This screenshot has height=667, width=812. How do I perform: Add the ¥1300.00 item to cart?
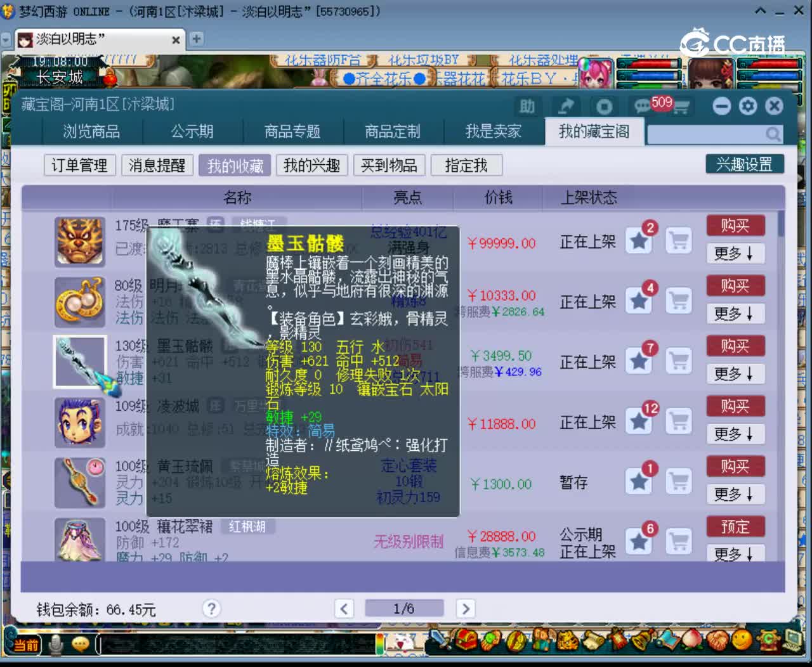point(678,482)
